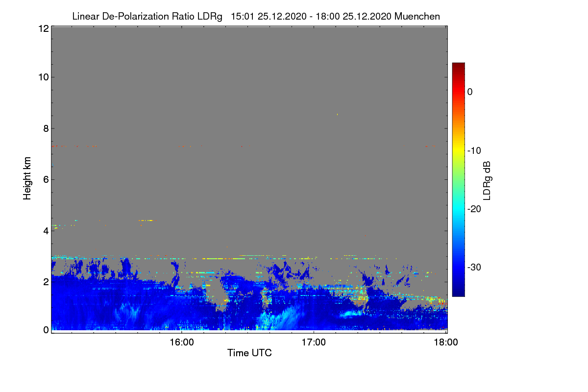Viewport: 588px width, 392px height.
Task: Click the colorbar '-10' value label
Action: pyautogui.click(x=474, y=150)
